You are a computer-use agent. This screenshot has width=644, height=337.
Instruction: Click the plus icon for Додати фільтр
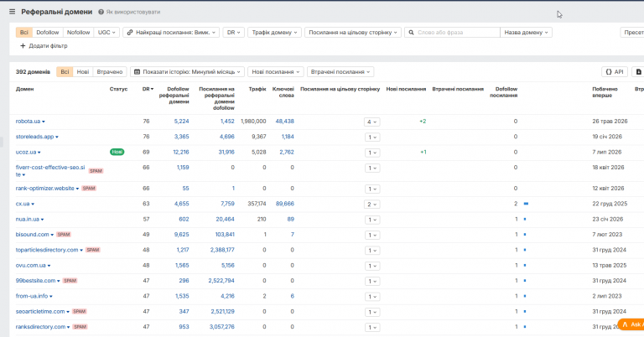pos(23,46)
